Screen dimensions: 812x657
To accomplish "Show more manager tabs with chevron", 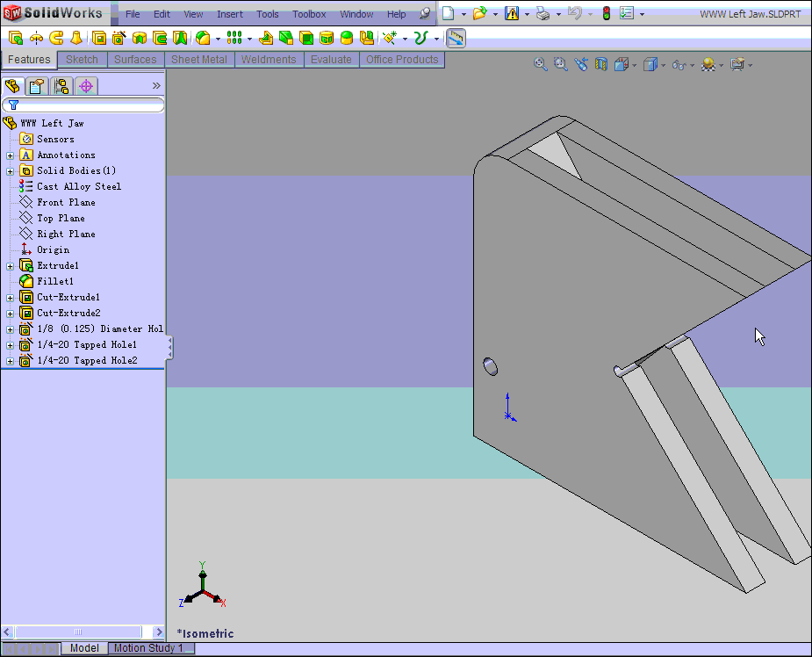I will coord(156,85).
